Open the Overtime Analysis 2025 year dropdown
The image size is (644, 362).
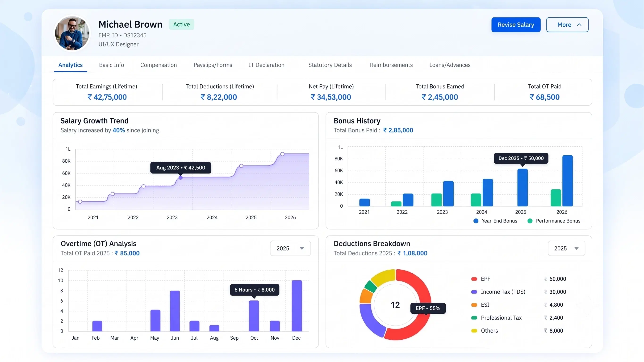click(290, 248)
